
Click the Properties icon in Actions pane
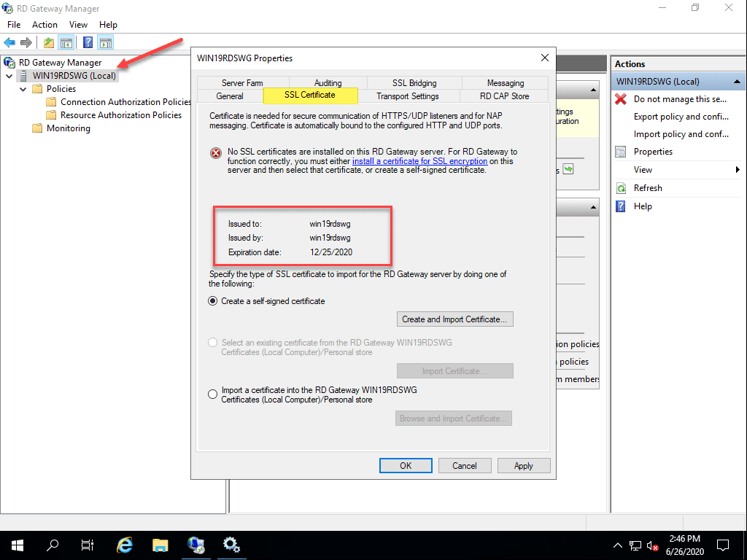(x=621, y=152)
